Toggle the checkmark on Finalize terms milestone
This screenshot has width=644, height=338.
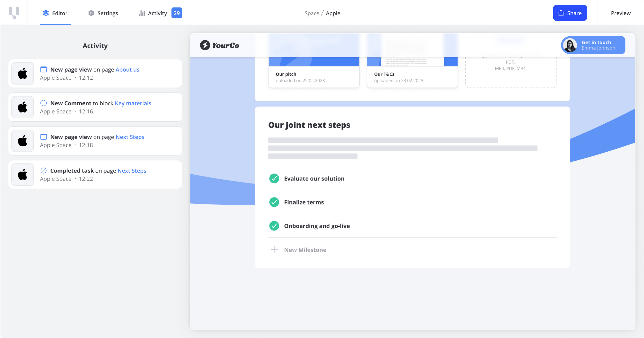pyautogui.click(x=274, y=202)
